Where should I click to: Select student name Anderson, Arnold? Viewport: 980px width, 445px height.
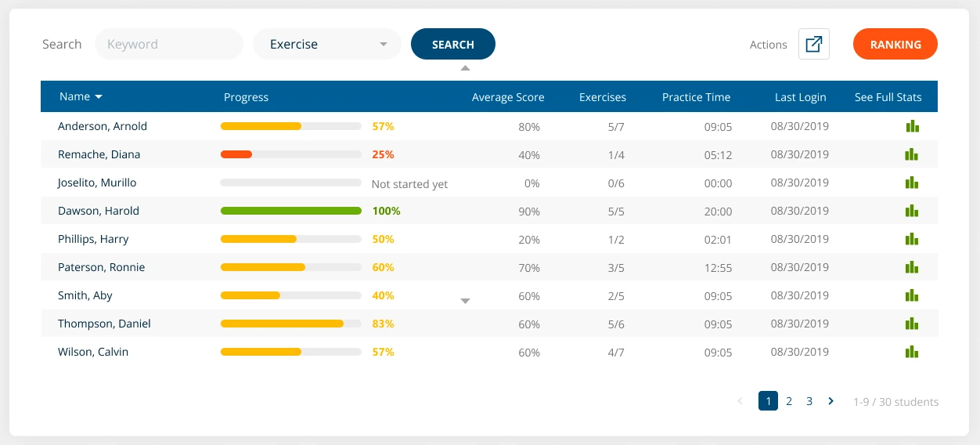[103, 126]
